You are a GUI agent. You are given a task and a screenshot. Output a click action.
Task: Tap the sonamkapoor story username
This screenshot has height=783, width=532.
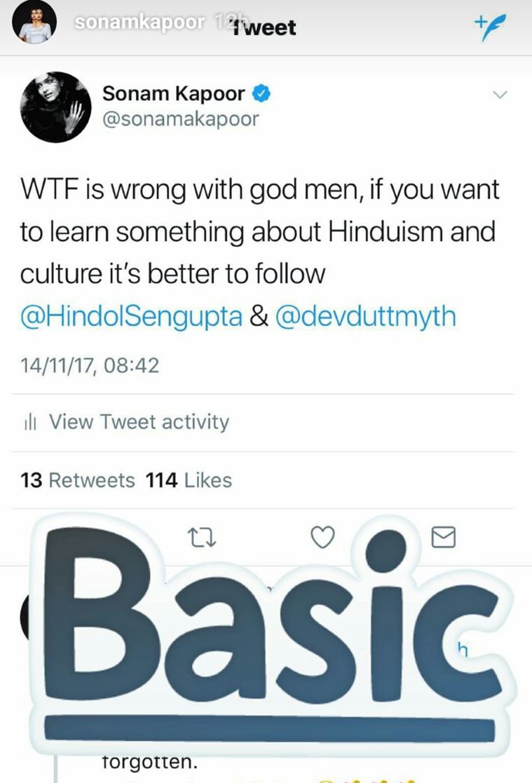point(139,22)
